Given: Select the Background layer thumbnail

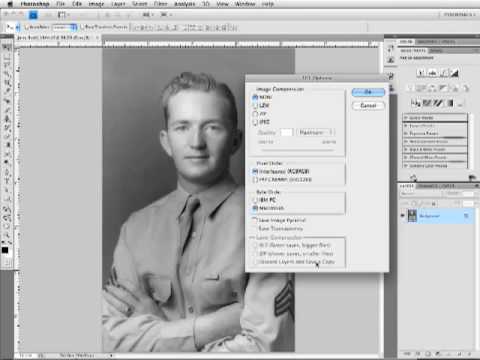Looking at the screenshot, I should pos(412,216).
